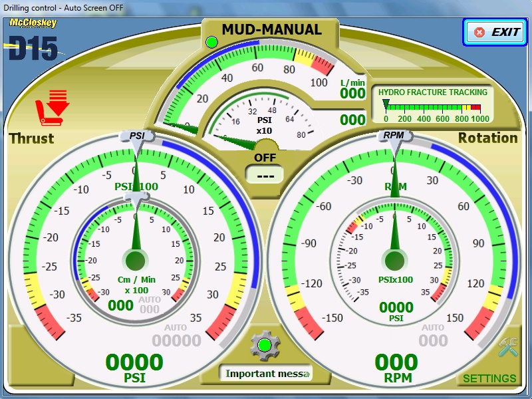Open the crossed tools settings icon

tap(508, 347)
